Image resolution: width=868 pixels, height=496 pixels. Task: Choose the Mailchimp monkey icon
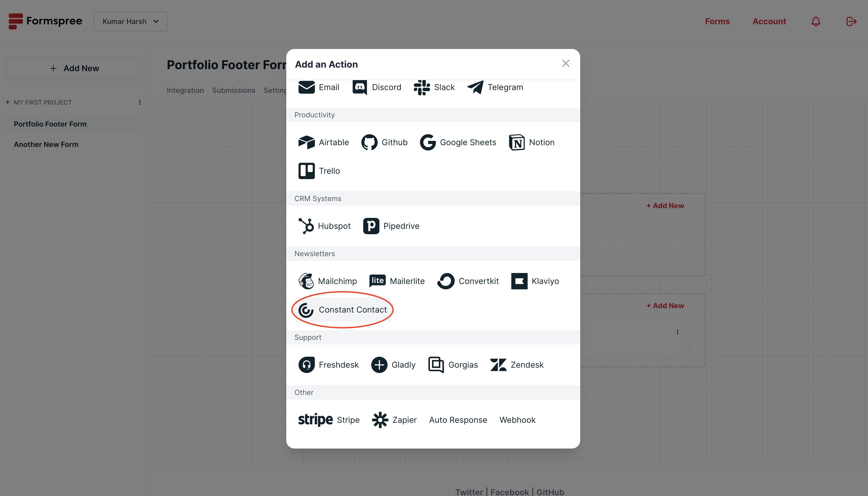click(306, 281)
